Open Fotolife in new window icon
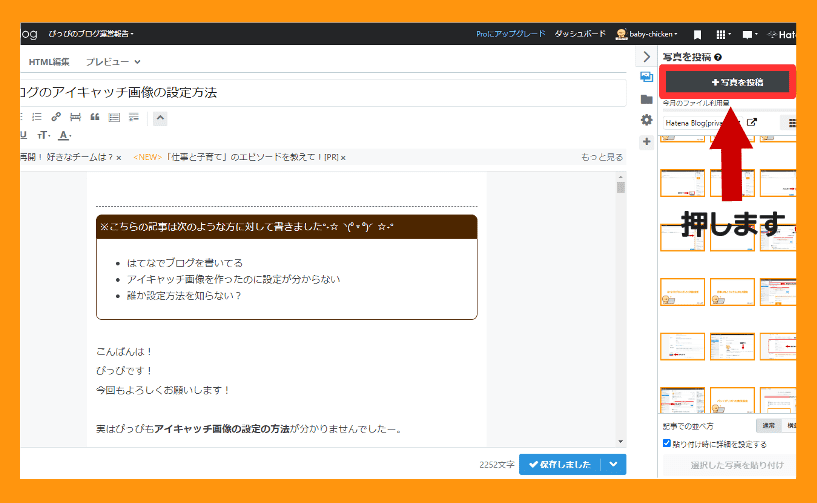 pyautogui.click(x=751, y=122)
